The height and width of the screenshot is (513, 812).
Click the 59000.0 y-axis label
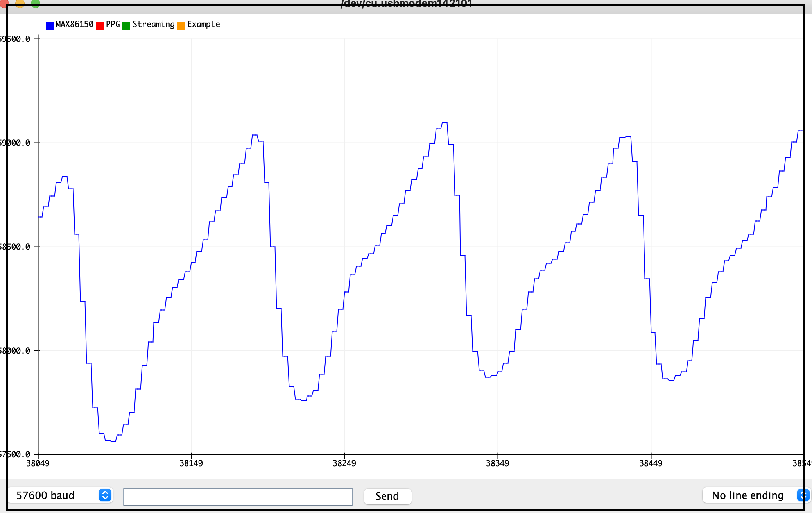tap(15, 143)
